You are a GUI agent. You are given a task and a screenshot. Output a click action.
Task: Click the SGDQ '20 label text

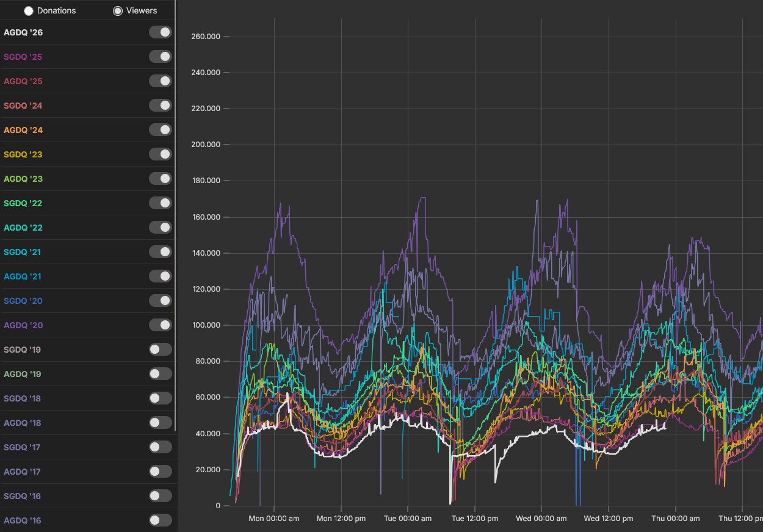(x=23, y=301)
